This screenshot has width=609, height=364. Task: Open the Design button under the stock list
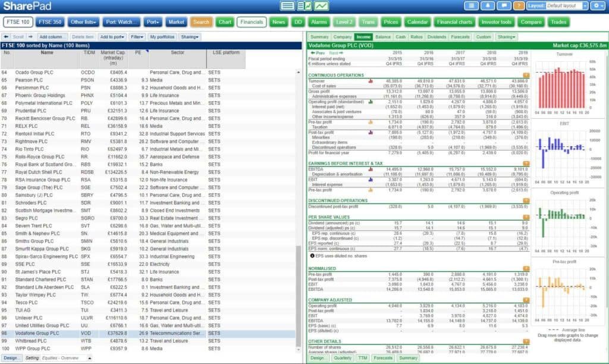[11, 358]
